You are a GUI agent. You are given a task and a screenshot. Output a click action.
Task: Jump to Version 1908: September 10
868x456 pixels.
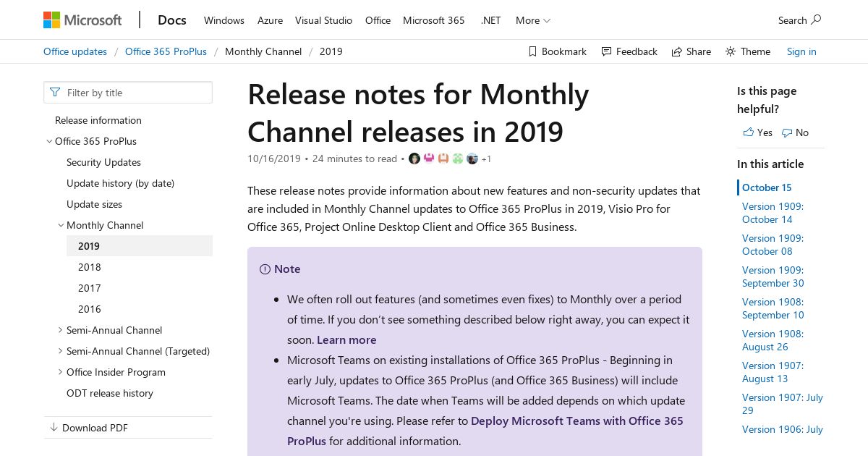pyautogui.click(x=773, y=308)
